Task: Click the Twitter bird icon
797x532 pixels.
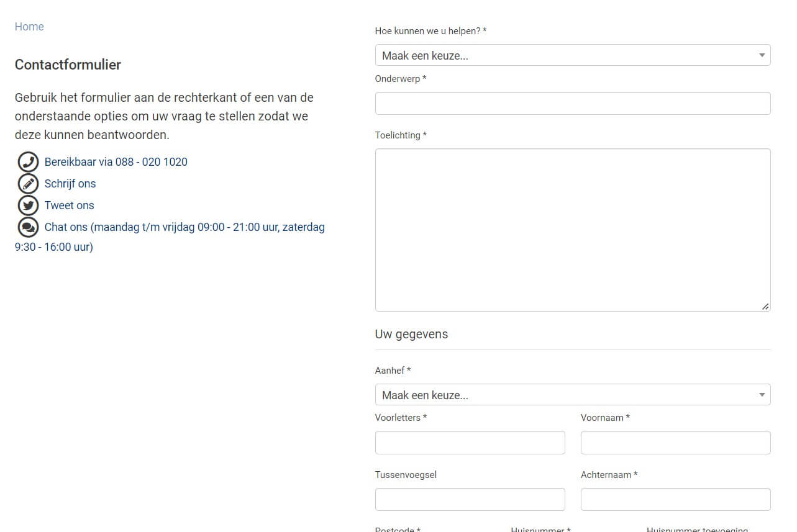Action: pos(29,205)
